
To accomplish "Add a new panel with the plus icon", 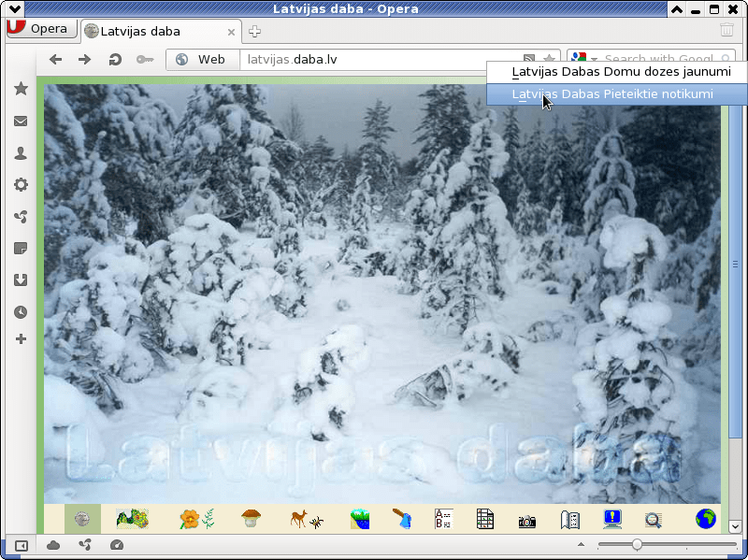I will [x=21, y=339].
